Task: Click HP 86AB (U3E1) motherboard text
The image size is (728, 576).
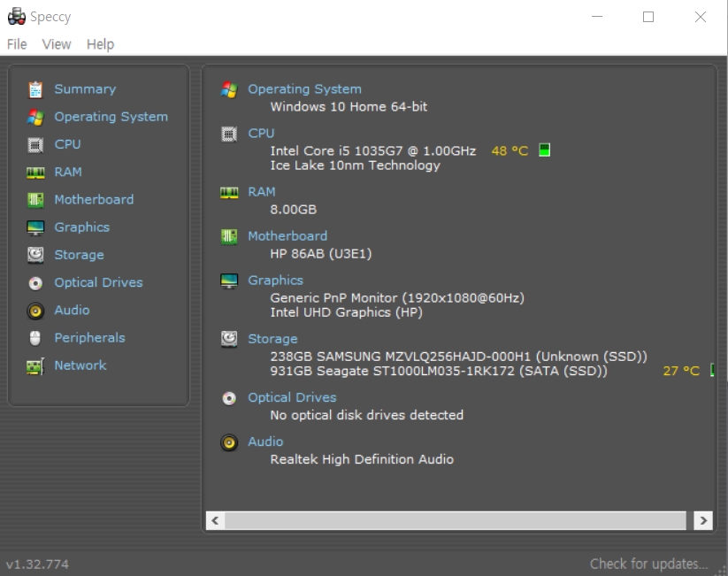Action: point(321,254)
